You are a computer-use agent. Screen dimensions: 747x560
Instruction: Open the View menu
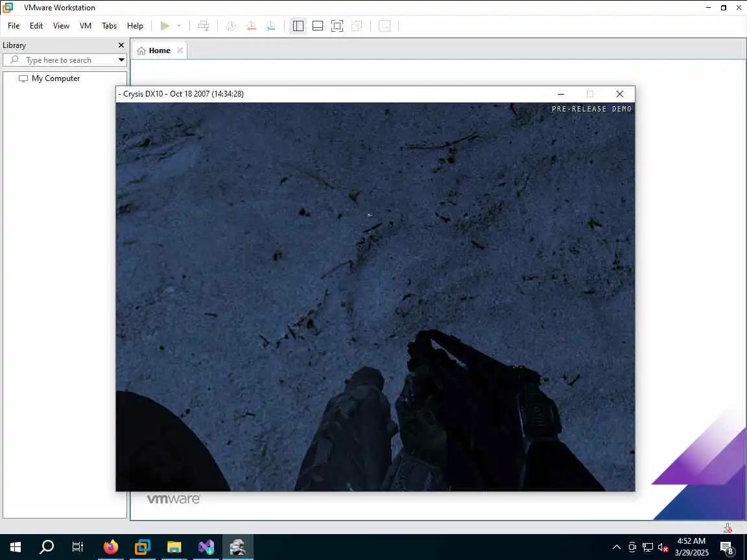click(x=61, y=26)
